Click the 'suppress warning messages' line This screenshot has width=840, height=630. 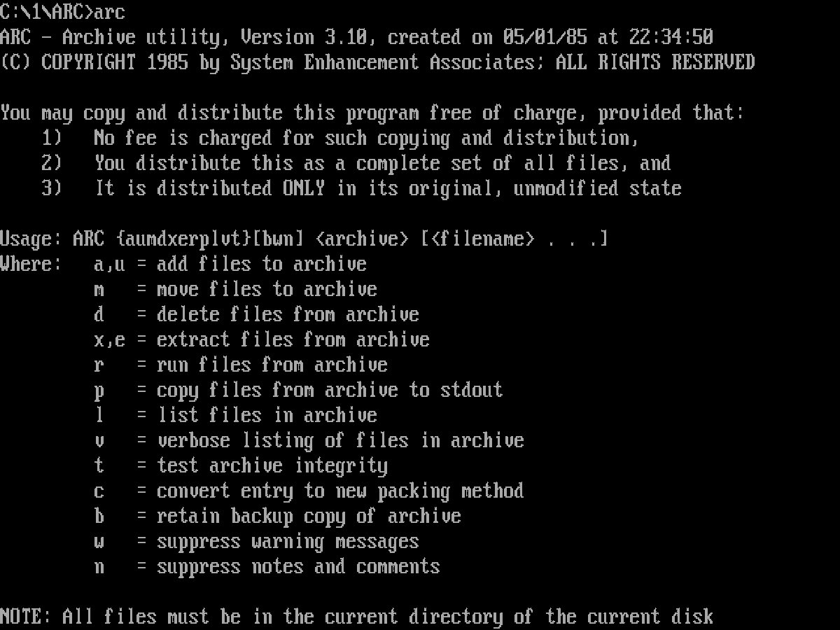click(x=256, y=541)
